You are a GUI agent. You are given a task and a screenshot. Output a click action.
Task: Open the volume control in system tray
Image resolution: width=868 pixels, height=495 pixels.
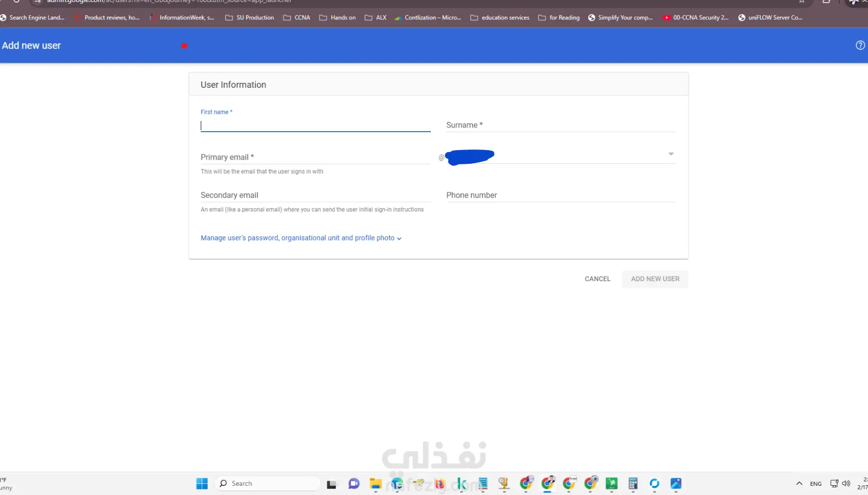point(846,484)
